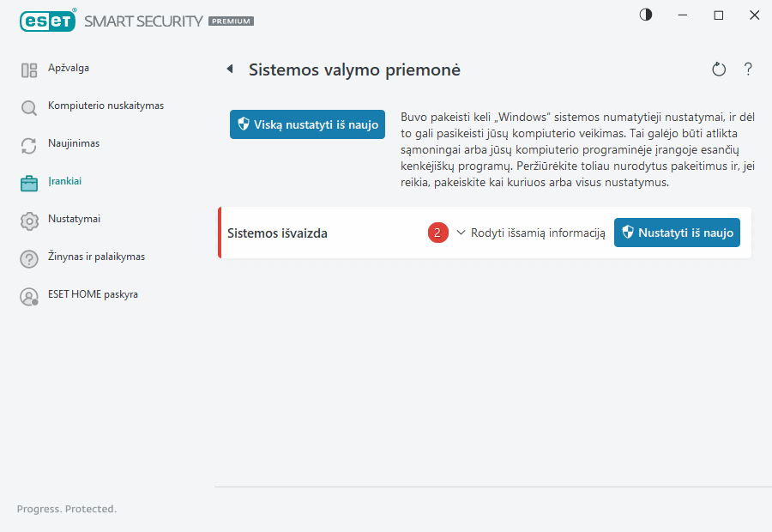Click the Naujinimas refresh arrows icon

coord(29,146)
